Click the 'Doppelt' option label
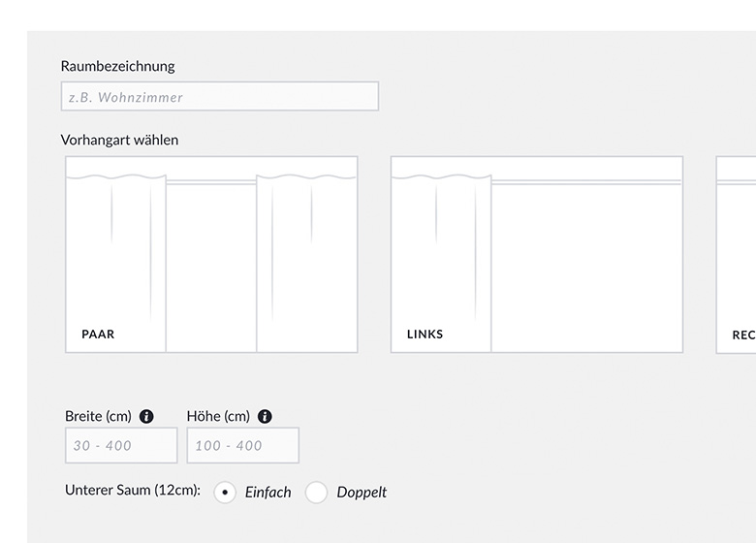 click(362, 493)
